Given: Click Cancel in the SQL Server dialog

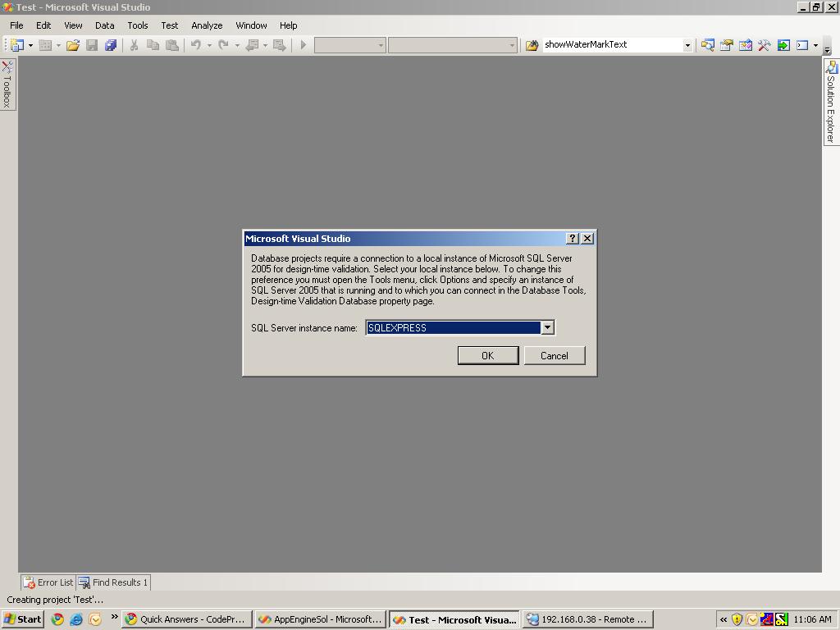Looking at the screenshot, I should point(555,356).
